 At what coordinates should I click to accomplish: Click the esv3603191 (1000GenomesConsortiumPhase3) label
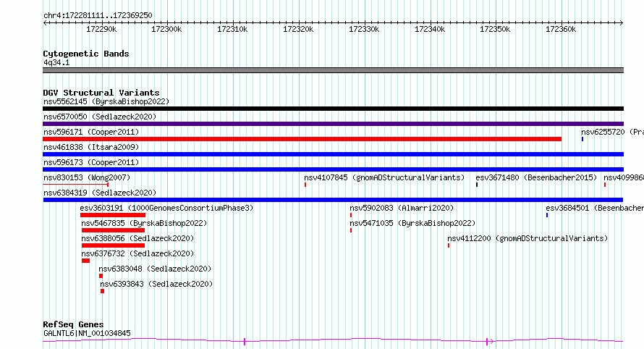(x=166, y=208)
